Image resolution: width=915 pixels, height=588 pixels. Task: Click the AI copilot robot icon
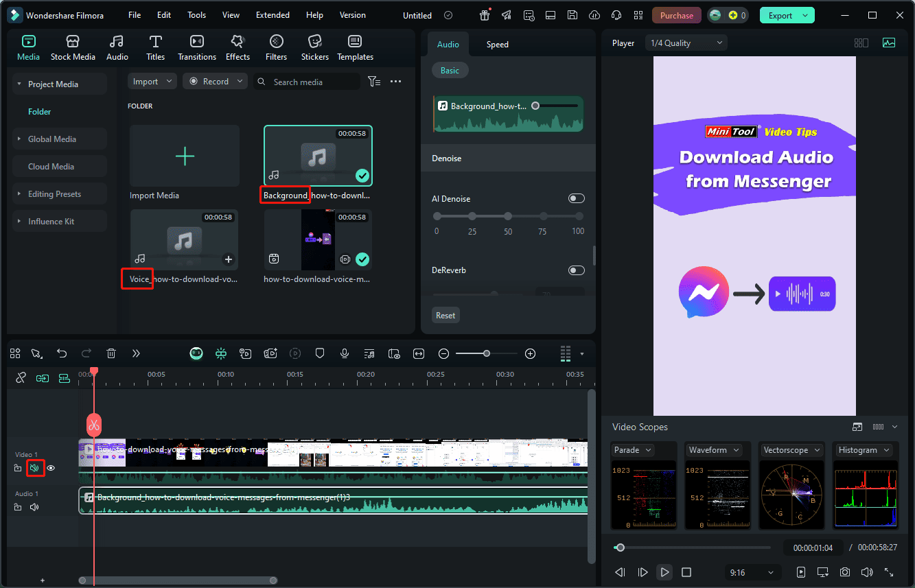196,353
